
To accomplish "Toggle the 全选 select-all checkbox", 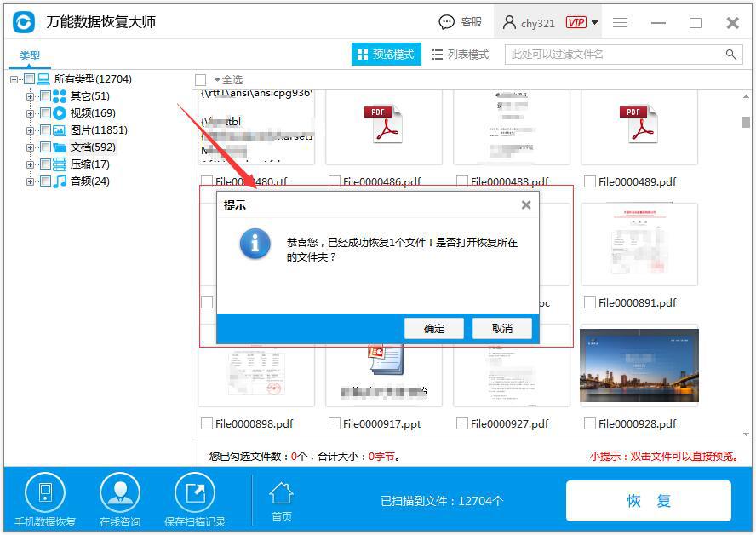I will click(x=201, y=80).
